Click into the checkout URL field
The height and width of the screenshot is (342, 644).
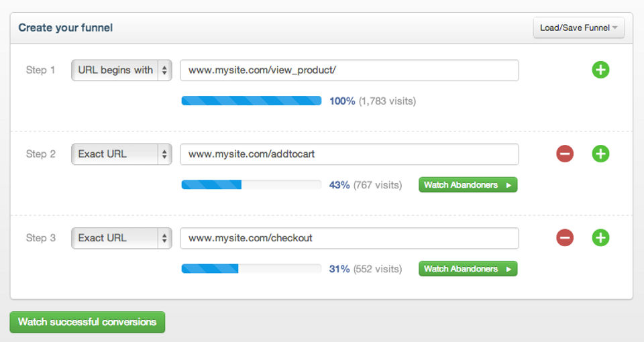click(349, 238)
